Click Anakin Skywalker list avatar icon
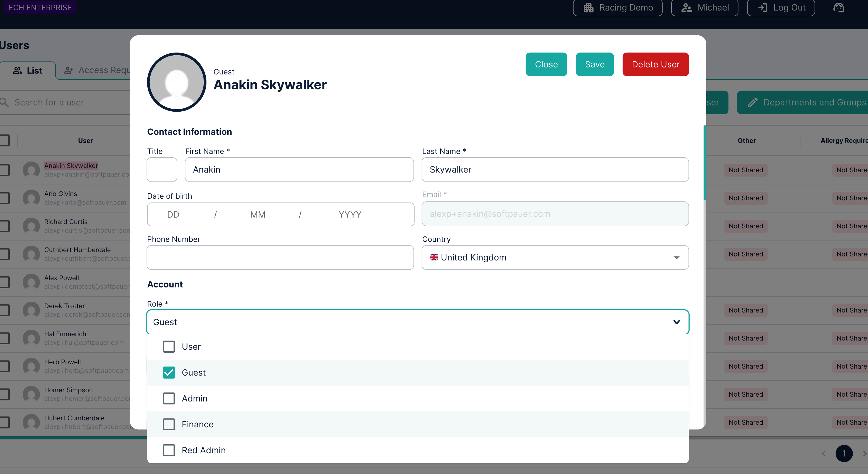868x474 pixels. (31, 170)
